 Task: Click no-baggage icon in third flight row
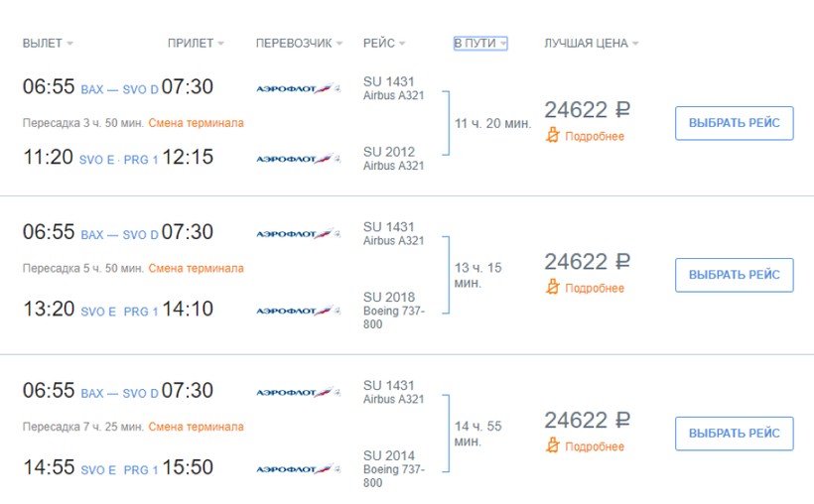pyautogui.click(x=552, y=445)
